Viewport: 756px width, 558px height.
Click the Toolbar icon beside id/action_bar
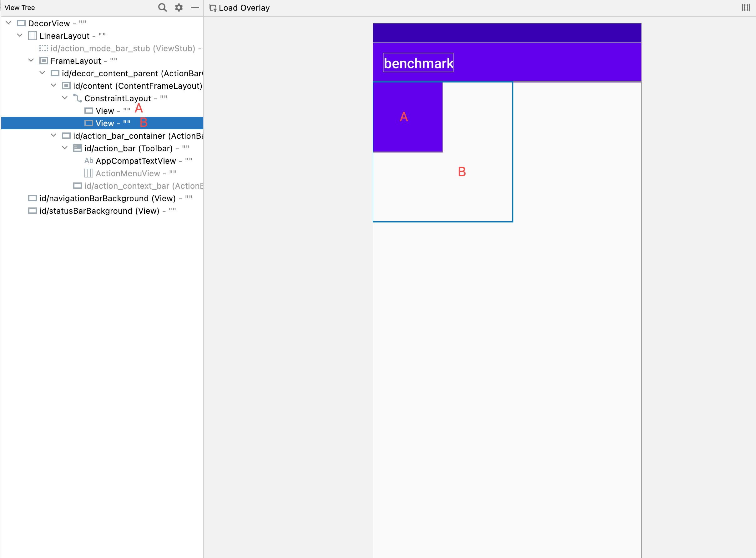pos(78,148)
